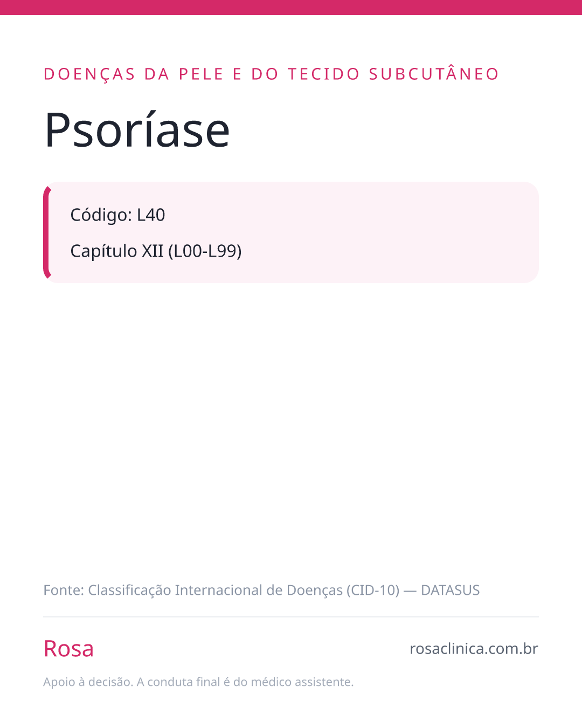Click empty area of pale pink info card
The image size is (582, 728).
tap(388, 232)
